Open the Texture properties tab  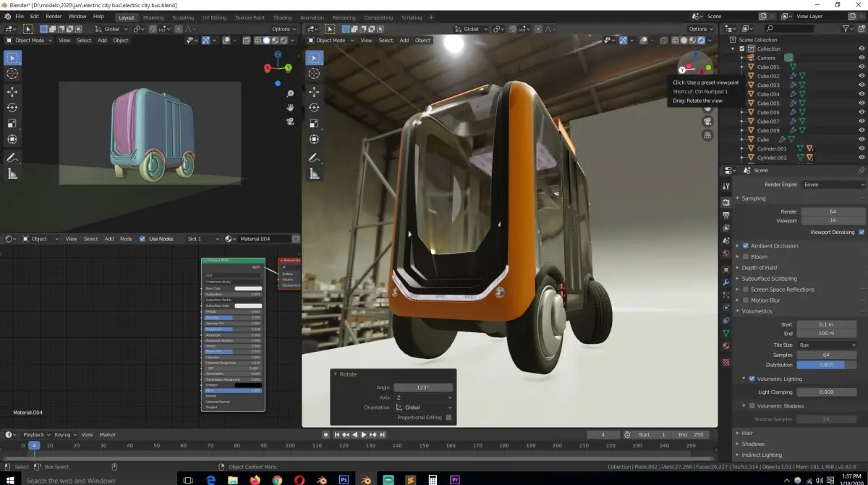[726, 362]
